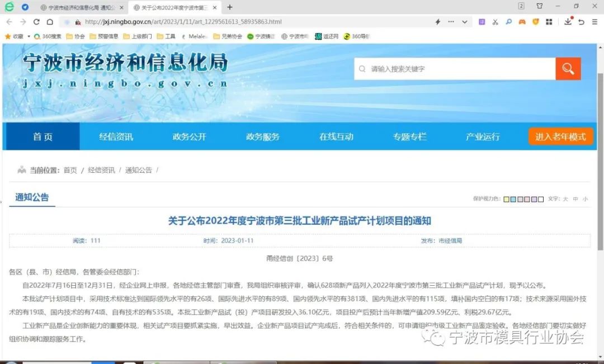This screenshot has height=364, width=604.
Task: Open the 政务公开 navigation menu
Action: click(x=189, y=136)
